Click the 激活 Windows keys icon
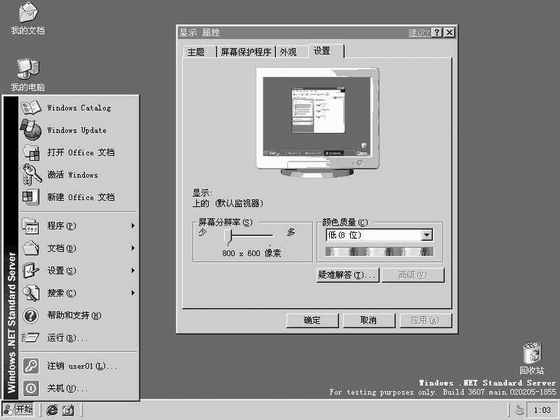This screenshot has width=560, height=420. 31,174
